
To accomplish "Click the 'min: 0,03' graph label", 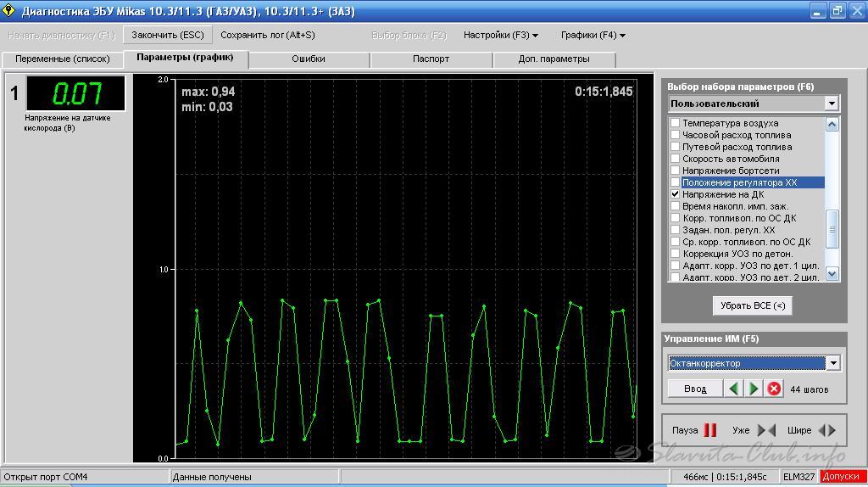I will click(207, 107).
